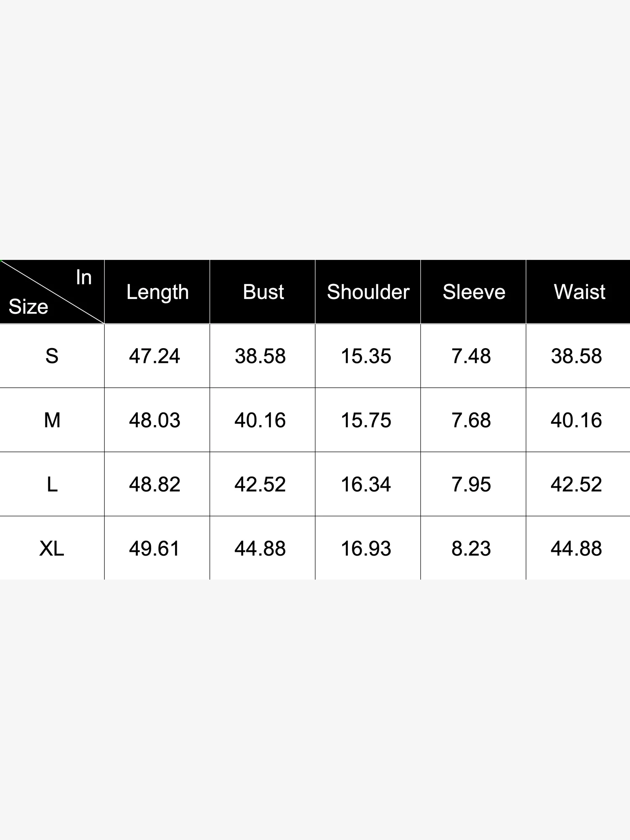The height and width of the screenshot is (840, 630).
Task: Select the Sleeve column header
Action: pyautogui.click(x=474, y=292)
